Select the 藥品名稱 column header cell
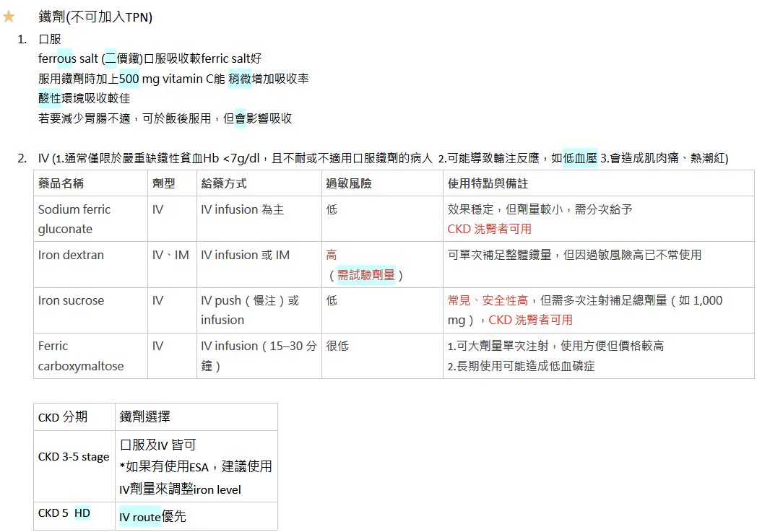Viewport: 757px width, 532px height. click(x=61, y=183)
